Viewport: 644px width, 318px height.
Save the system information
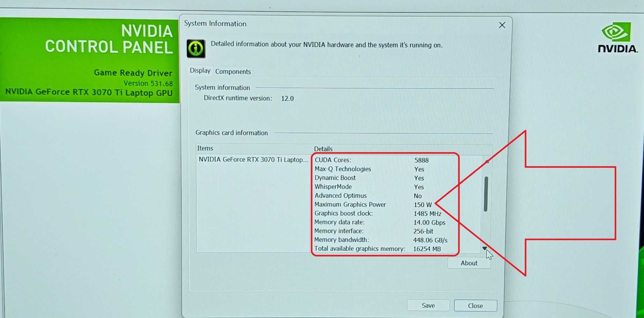pyautogui.click(x=428, y=306)
